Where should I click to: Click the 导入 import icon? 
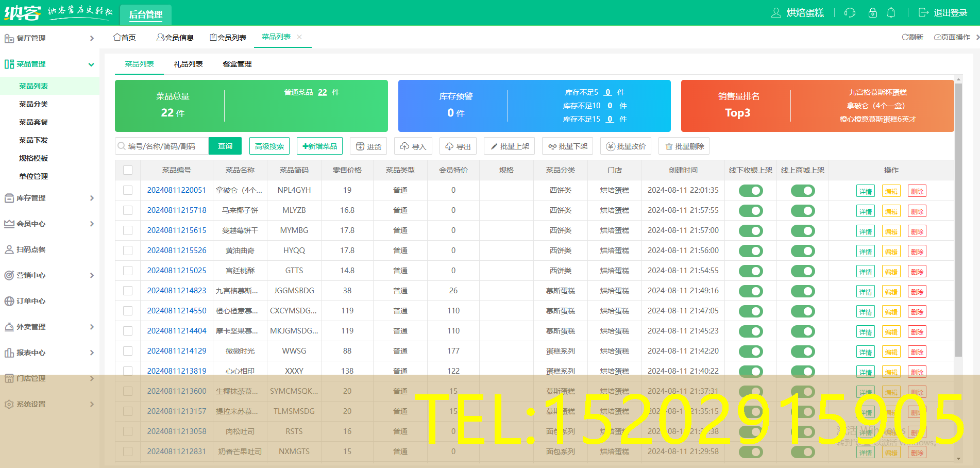413,146
